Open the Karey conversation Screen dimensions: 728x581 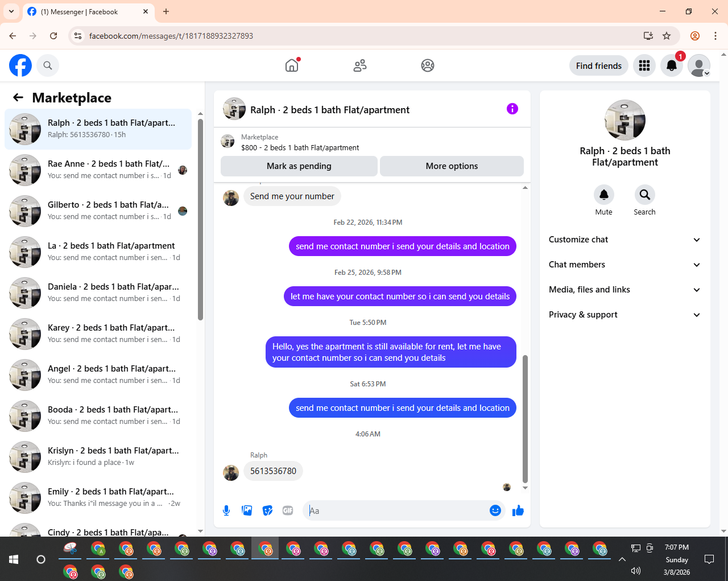click(x=98, y=334)
